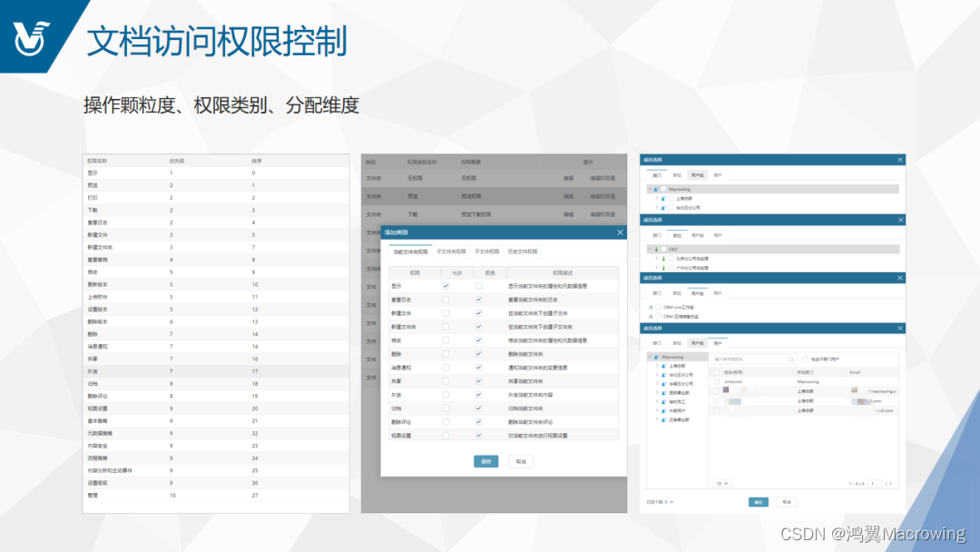This screenshot has height=552, width=980.
Task: Close the 添加类别 dialog with X
Action: (x=620, y=232)
